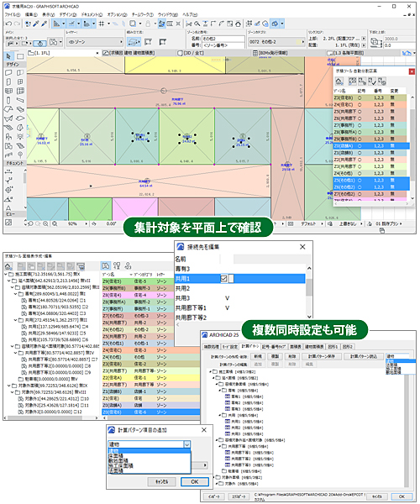Select the orange Z4(住宅C) row in the zone list
The height and width of the screenshot is (504, 420).
point(150,350)
